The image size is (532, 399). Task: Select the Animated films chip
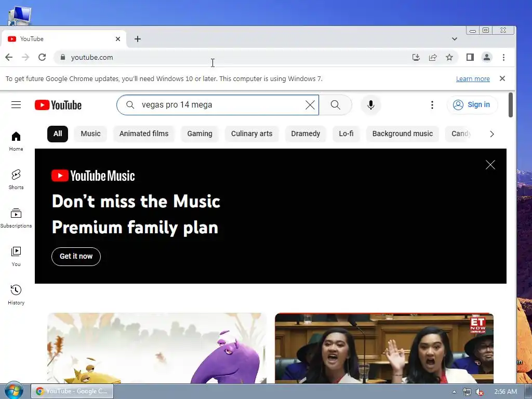[144, 134]
